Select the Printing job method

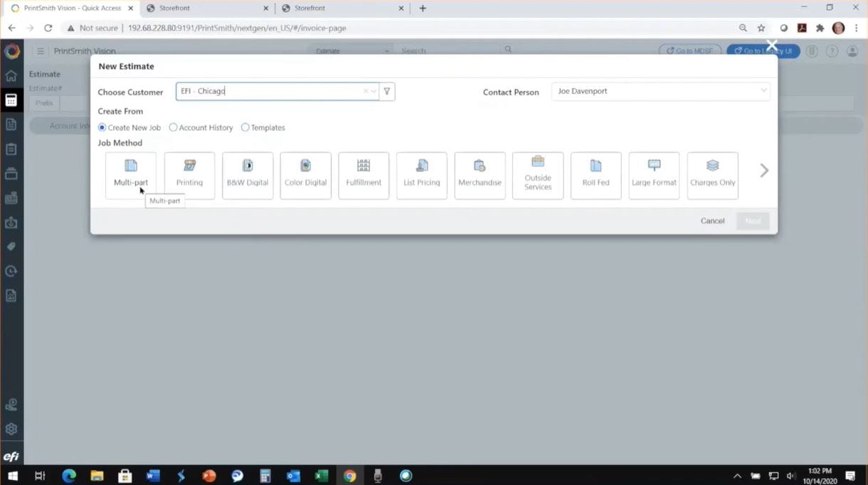189,175
